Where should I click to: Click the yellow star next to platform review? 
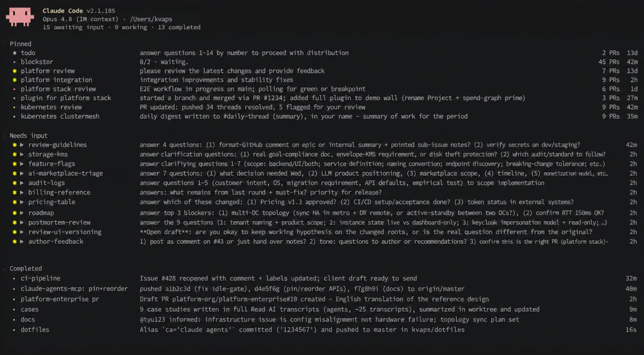point(15,71)
